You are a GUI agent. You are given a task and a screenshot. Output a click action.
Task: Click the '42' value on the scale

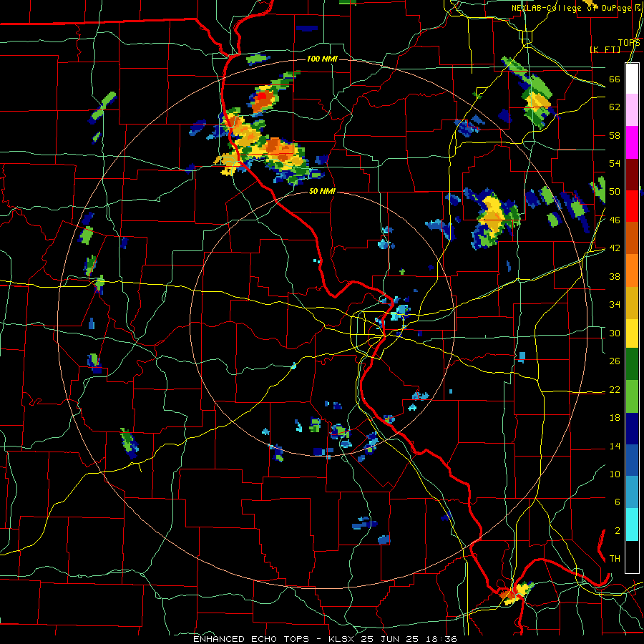tap(615, 248)
